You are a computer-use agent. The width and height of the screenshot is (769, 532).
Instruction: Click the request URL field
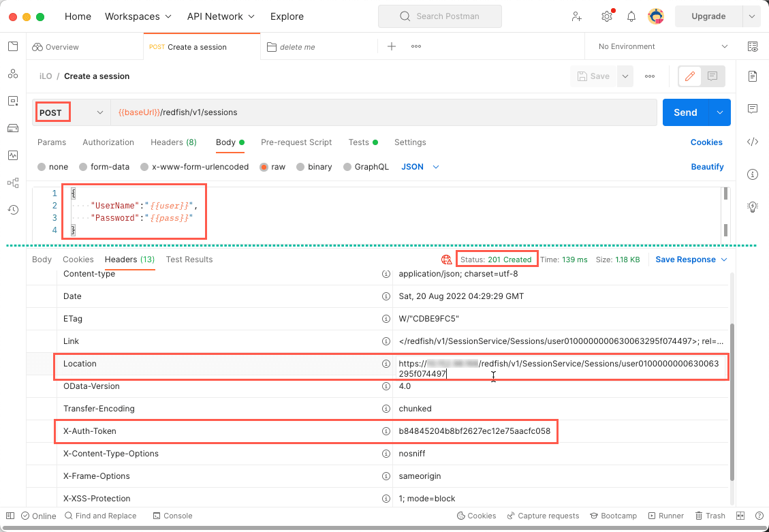(383, 112)
